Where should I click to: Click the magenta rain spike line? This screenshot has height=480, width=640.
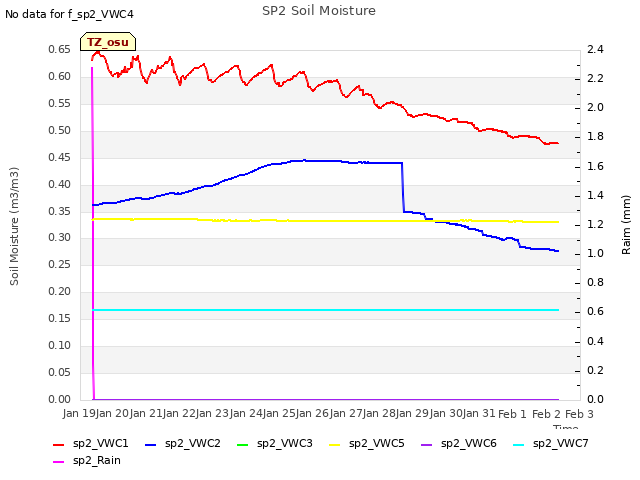tap(93, 233)
